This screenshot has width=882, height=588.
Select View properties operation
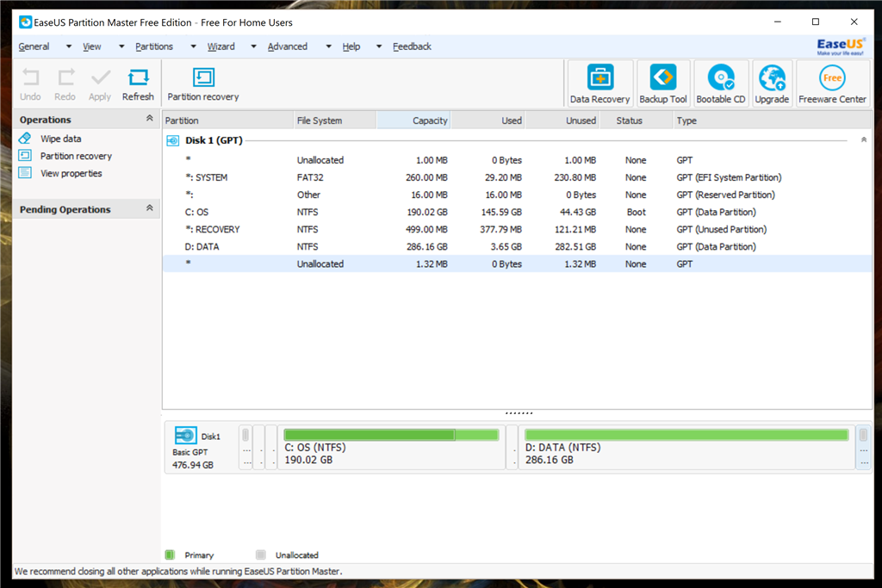(71, 173)
